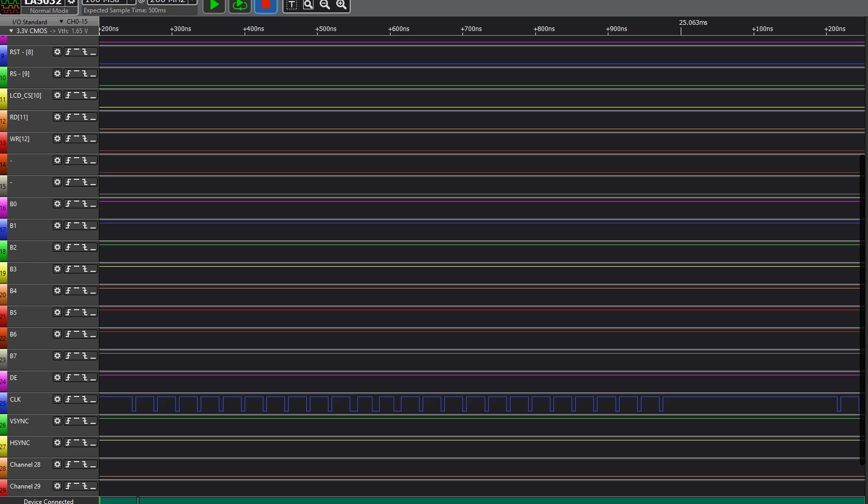The height and width of the screenshot is (504, 868).
Task: Set falling edge trigger on VSYNC channel
Action: coord(85,421)
